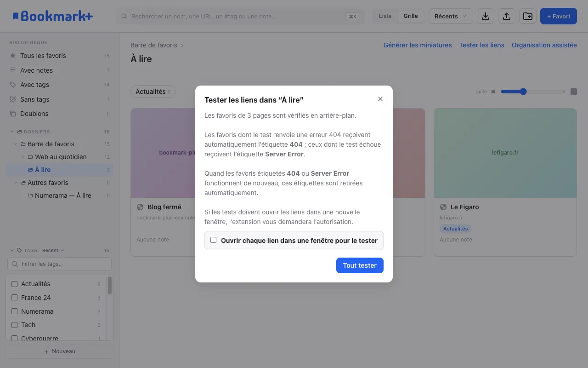Close the link test dialog
The image size is (588, 368).
380,99
